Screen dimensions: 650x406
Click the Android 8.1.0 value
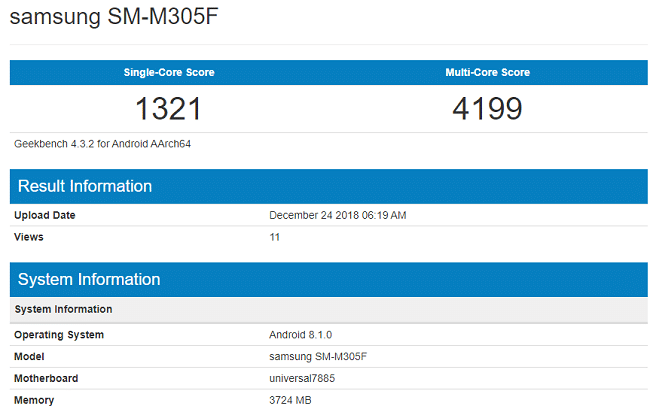[301, 335]
